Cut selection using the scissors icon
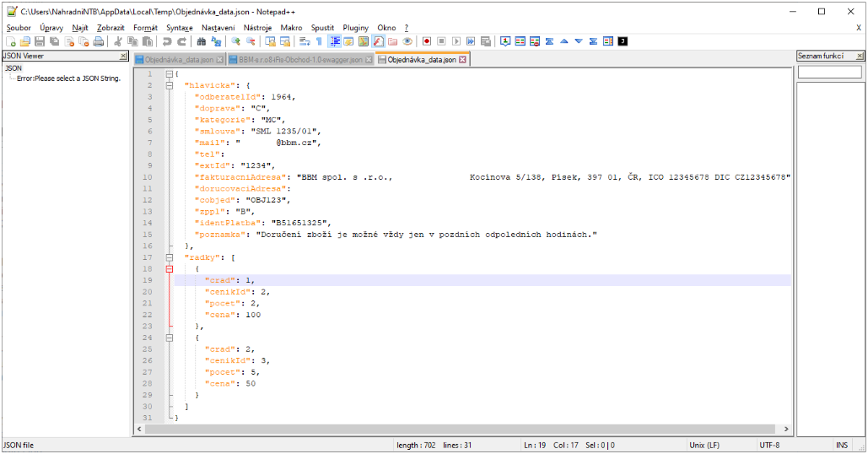 [x=118, y=41]
